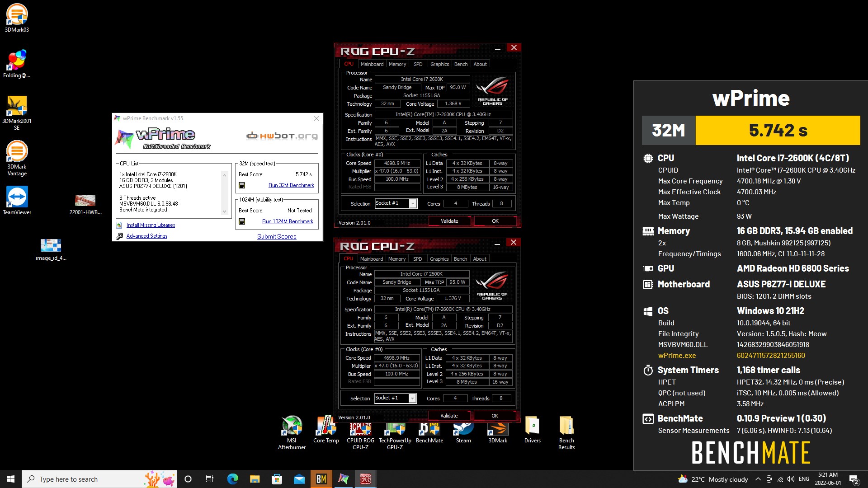
Task: Open Install Missing Libraries link
Action: pyautogui.click(x=151, y=225)
